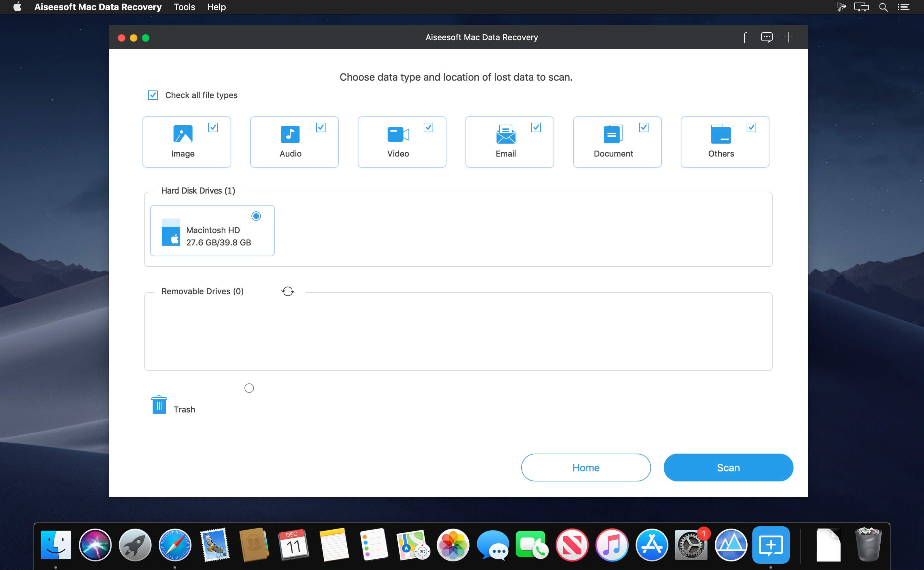Click the Trash bin icon
The width and height of the screenshot is (924, 570).
coord(159,405)
